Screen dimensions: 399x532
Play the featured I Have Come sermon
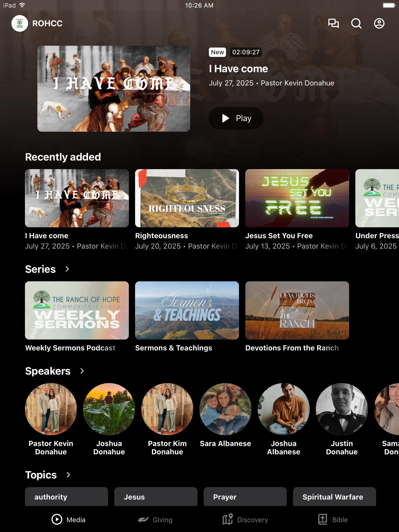coord(236,118)
